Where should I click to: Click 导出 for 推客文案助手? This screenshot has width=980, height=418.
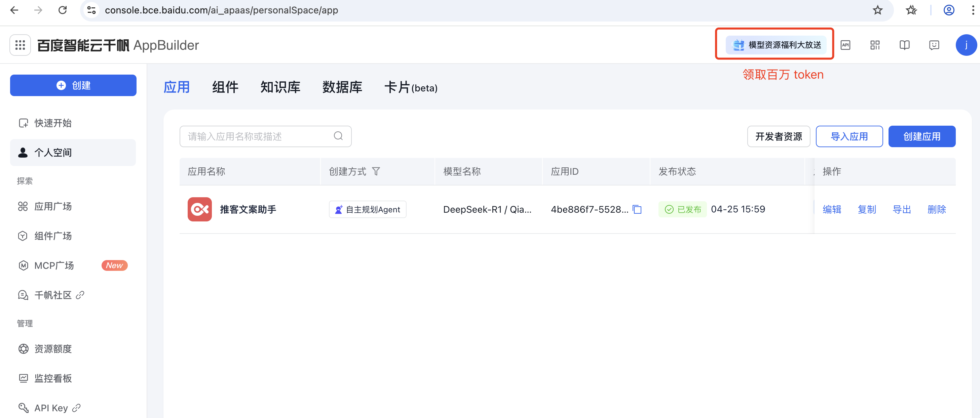coord(902,209)
